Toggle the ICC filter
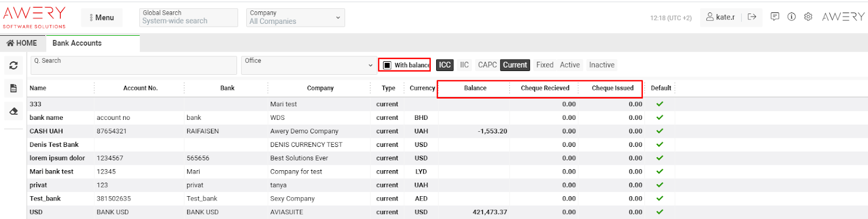This screenshot has height=219, width=868. pyautogui.click(x=445, y=65)
